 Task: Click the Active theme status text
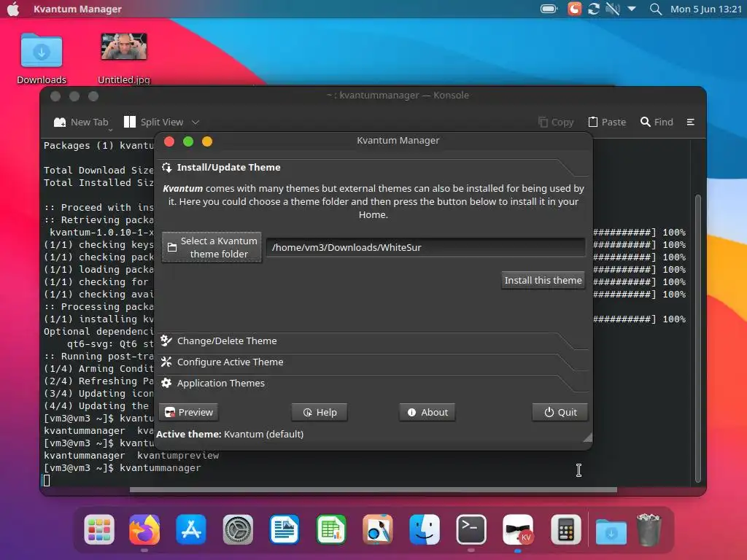point(230,435)
